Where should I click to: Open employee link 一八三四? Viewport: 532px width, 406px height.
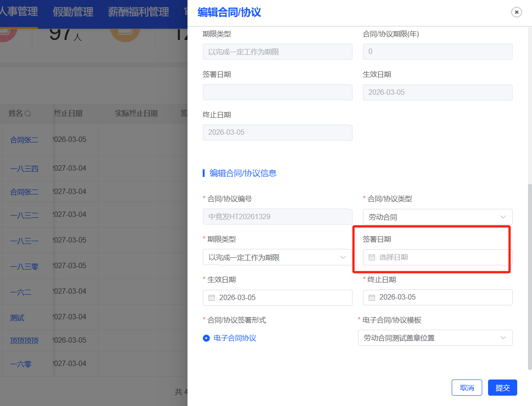click(x=24, y=168)
